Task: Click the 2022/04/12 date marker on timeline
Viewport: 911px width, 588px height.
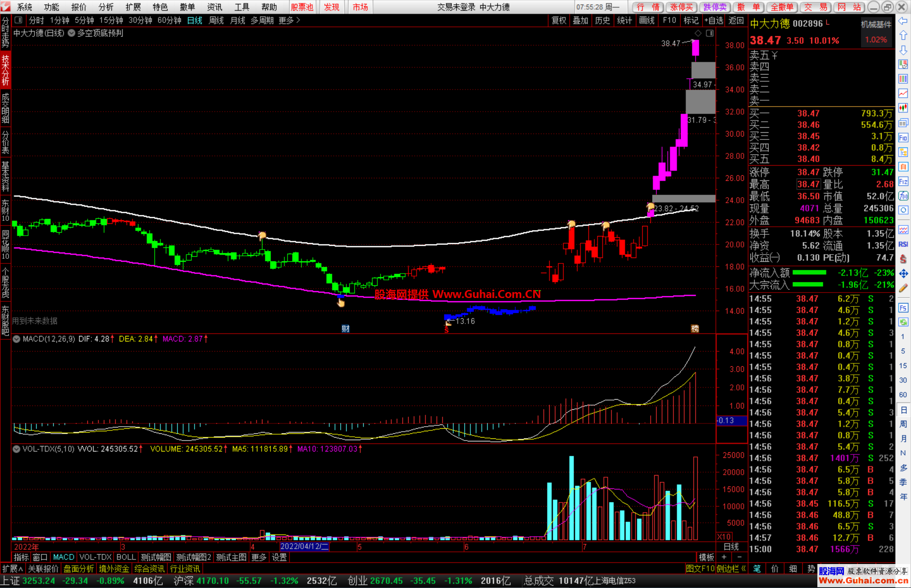Action: (305, 547)
